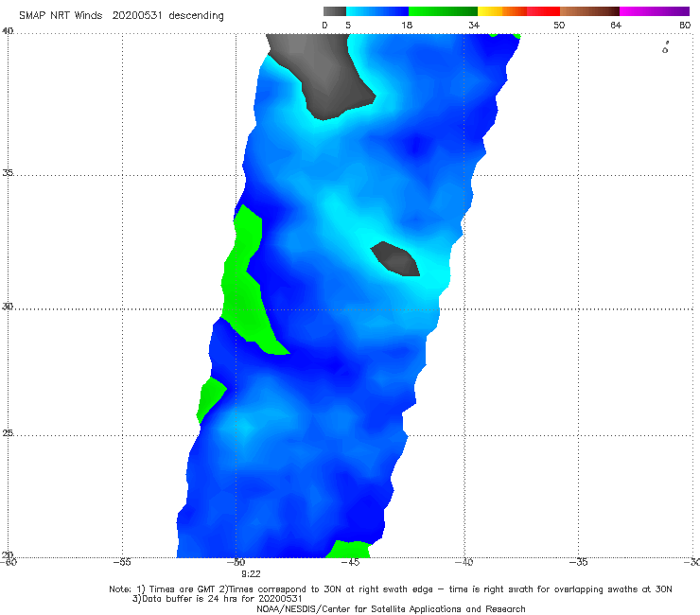
Task: Click the small dark gray patch near 32N
Action: coord(395,259)
